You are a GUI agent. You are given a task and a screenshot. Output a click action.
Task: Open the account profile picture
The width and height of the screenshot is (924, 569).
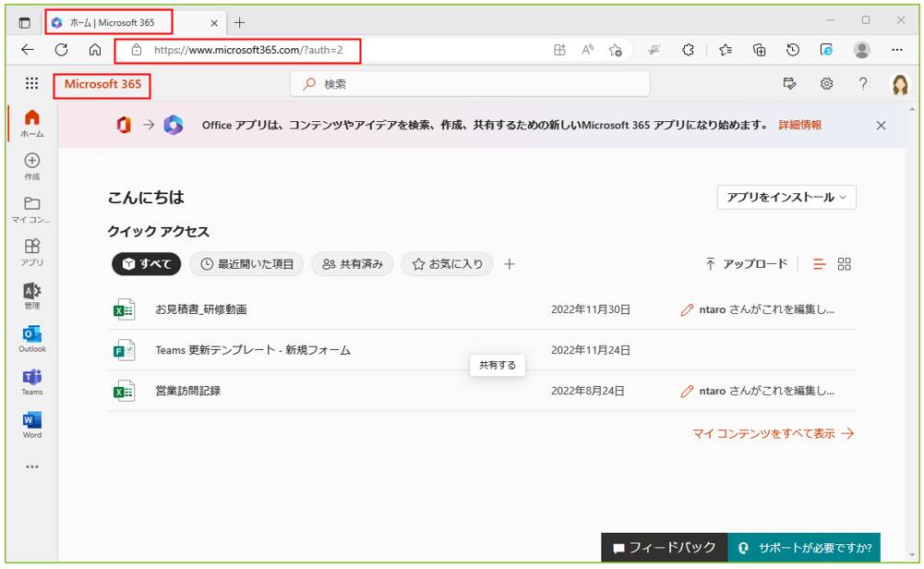[x=900, y=84]
